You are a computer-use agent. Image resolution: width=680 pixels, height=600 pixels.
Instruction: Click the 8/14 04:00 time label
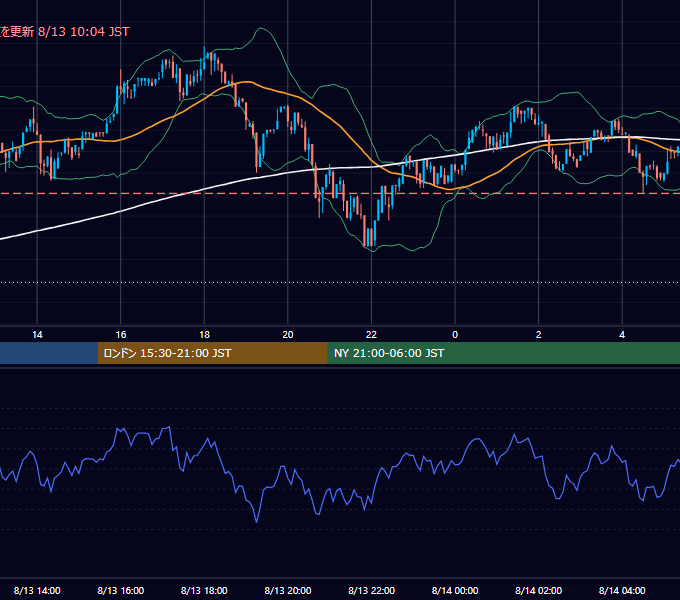[622, 590]
